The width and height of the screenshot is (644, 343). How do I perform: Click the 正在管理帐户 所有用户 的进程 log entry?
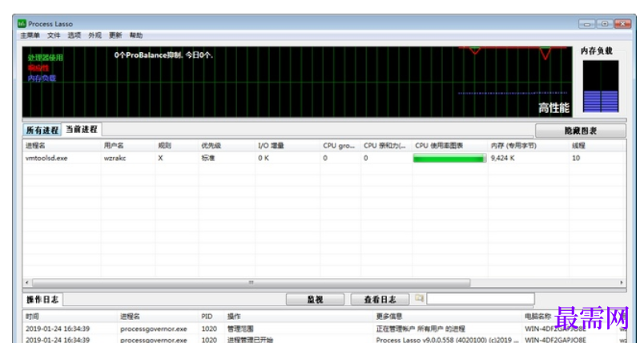pos(421,329)
